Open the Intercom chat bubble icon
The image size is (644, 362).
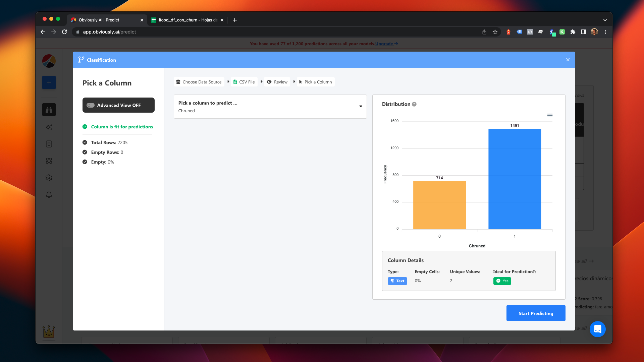click(x=597, y=329)
